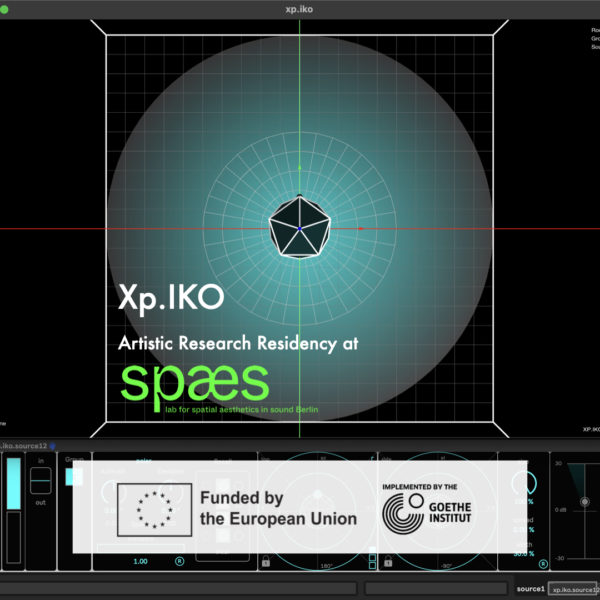Click the cyan directivity knob
The height and width of the screenshot is (600, 600).
point(525,483)
